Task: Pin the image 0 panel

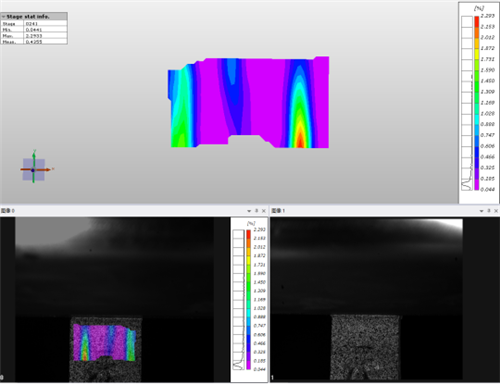Action: (256, 211)
